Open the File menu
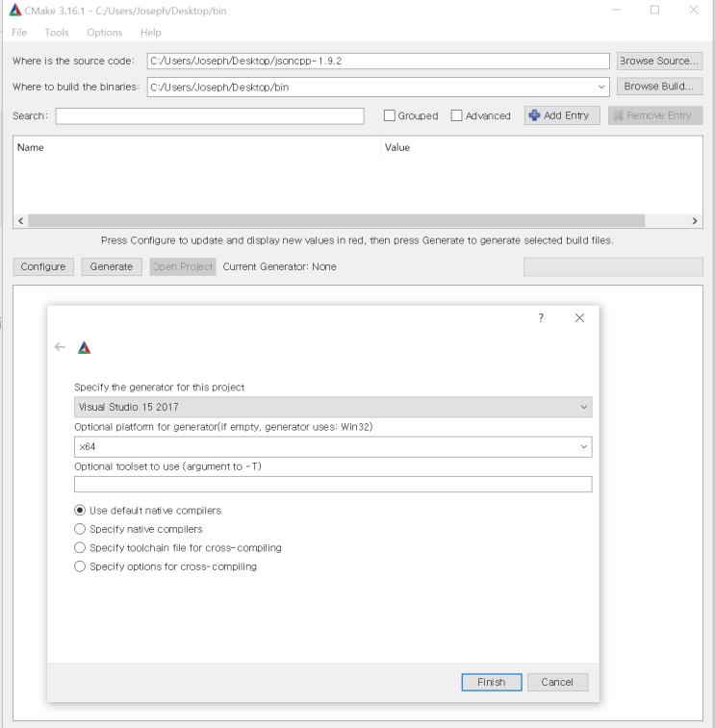The image size is (715, 728). click(19, 33)
